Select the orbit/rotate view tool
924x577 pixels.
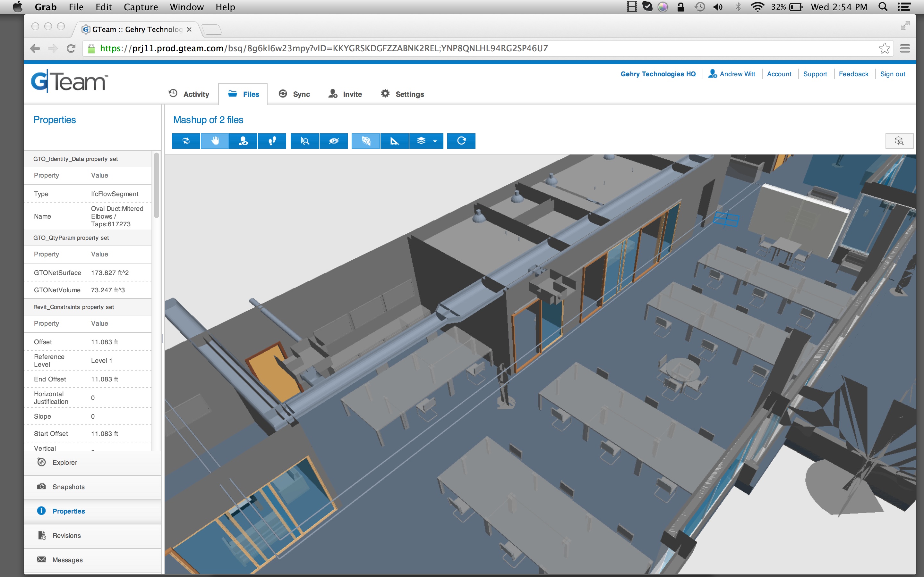pyautogui.click(x=186, y=141)
